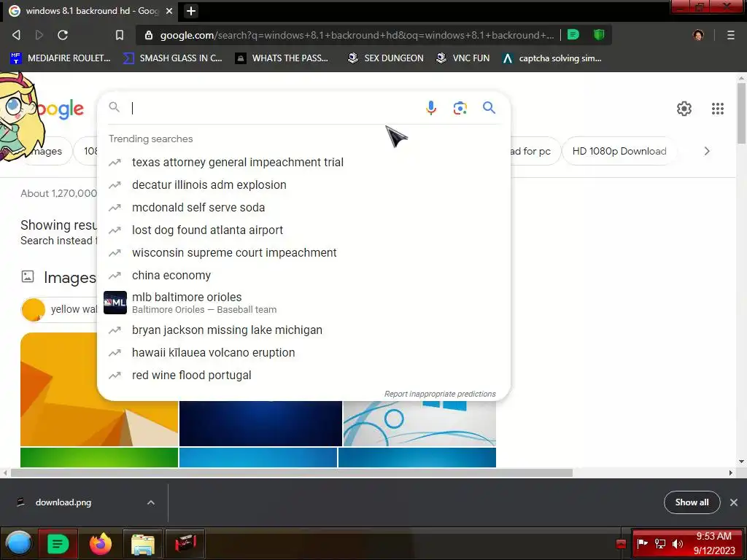Click the forward navigation arrow
The height and width of the screenshot is (560, 747).
tap(39, 35)
